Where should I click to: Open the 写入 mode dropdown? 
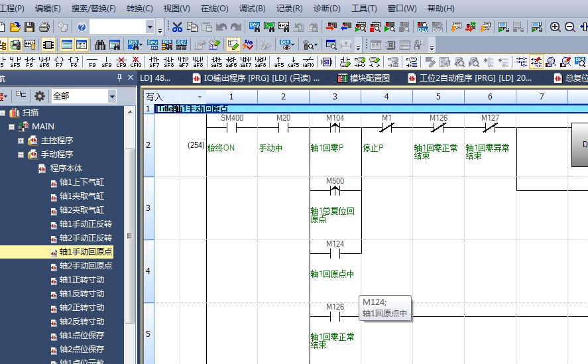point(200,97)
